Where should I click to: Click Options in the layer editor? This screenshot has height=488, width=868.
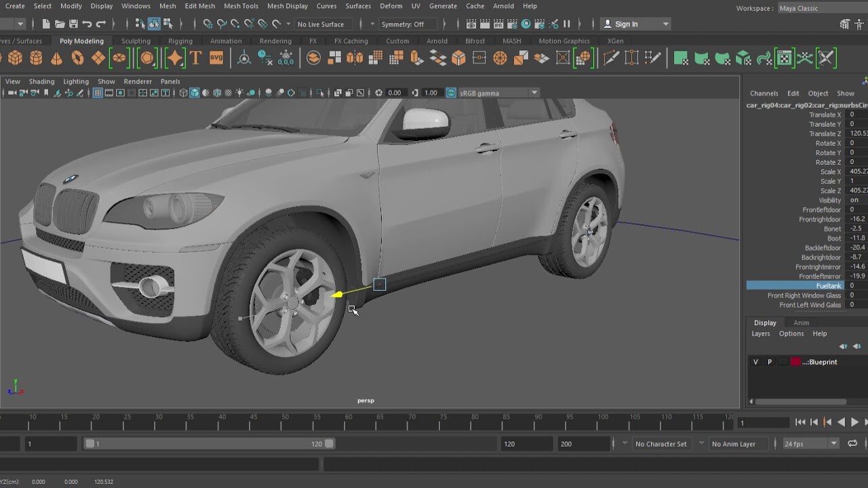[x=791, y=333]
